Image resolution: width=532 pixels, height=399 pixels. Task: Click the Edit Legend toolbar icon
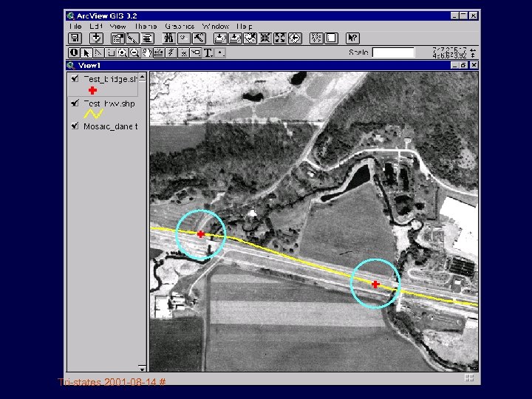coord(132,38)
